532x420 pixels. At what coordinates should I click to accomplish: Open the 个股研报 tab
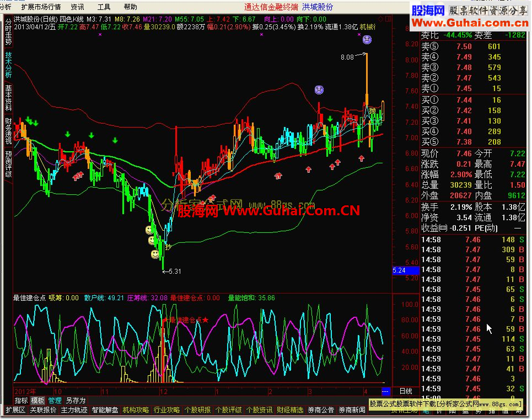197,410
